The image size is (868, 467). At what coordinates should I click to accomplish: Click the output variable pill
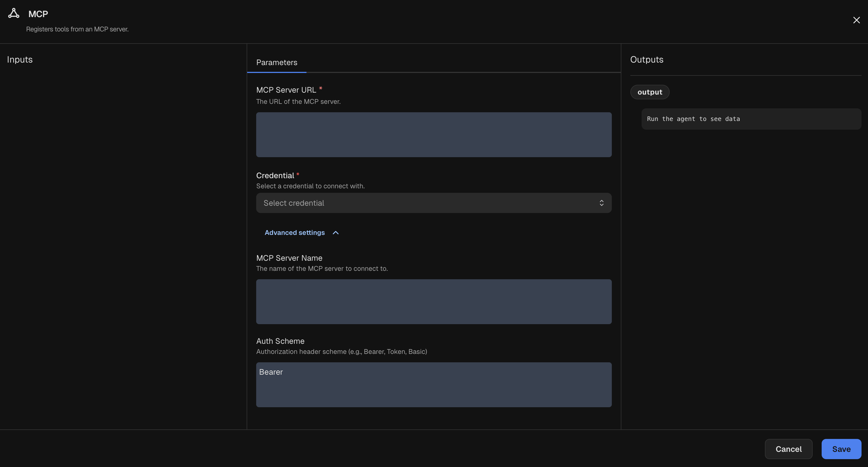[650, 92]
